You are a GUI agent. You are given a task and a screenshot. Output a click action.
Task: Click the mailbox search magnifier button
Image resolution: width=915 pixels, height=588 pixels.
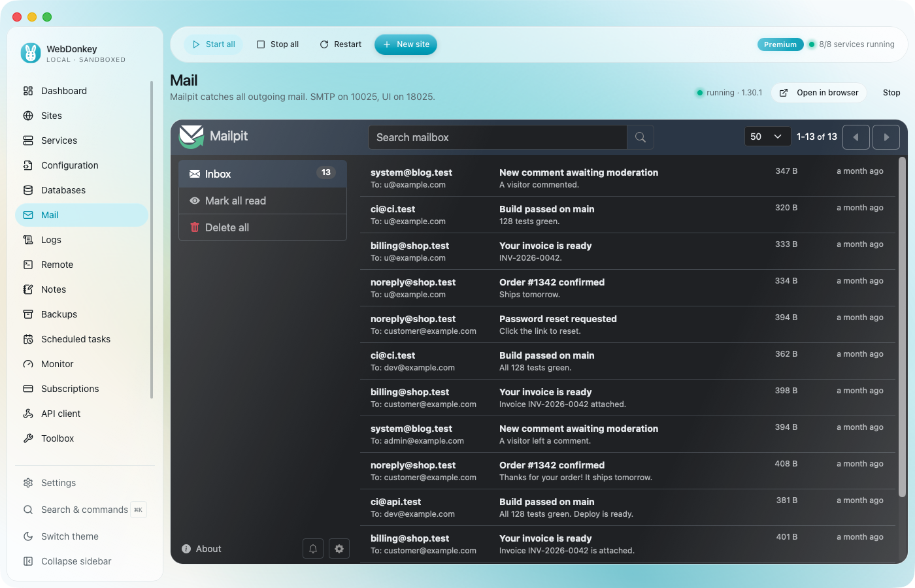(x=640, y=137)
